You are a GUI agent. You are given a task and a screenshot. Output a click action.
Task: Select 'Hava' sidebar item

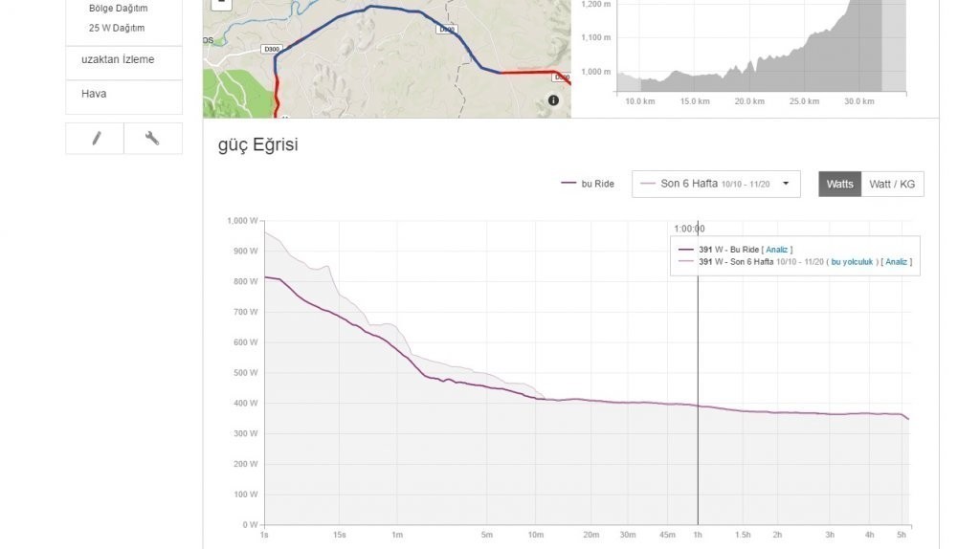pyautogui.click(x=94, y=94)
